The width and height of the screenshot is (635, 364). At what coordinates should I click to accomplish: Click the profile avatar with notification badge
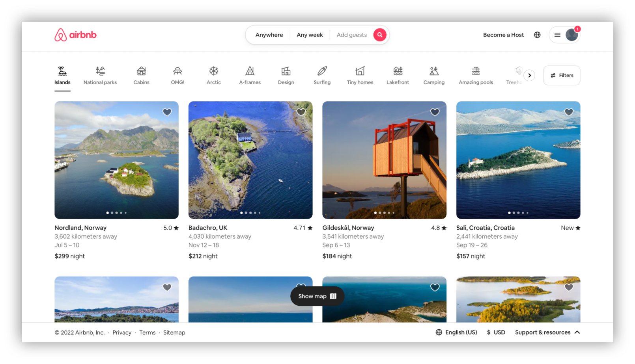coord(572,35)
